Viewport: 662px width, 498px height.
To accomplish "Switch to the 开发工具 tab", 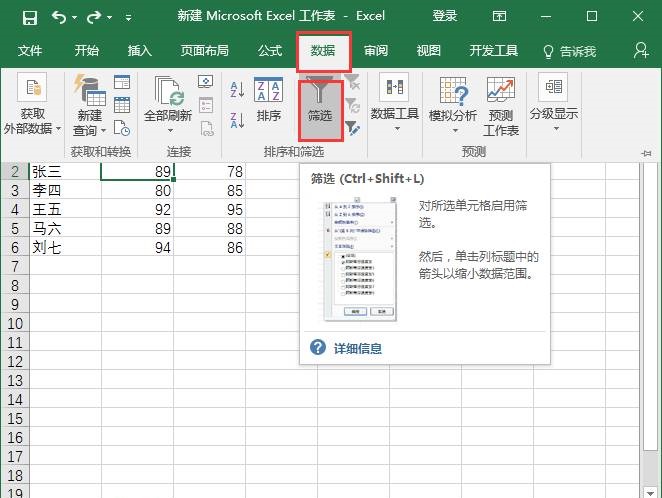I will tap(494, 51).
